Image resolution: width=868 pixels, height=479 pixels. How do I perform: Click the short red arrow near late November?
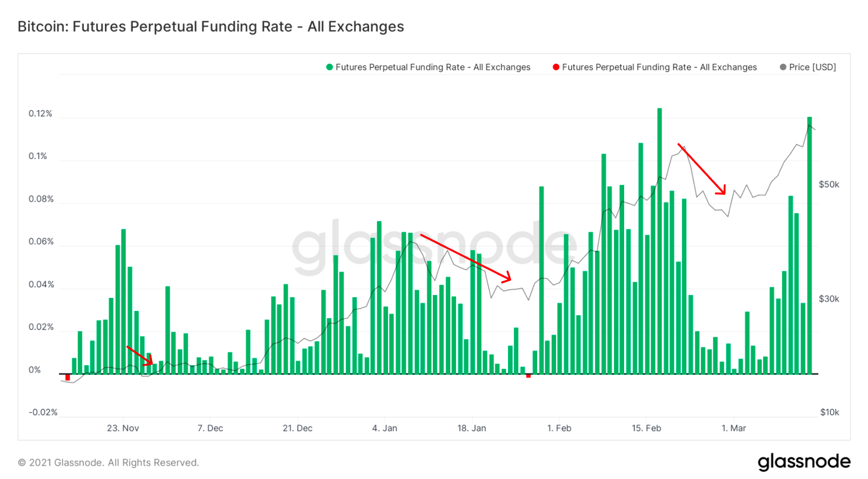(x=140, y=355)
